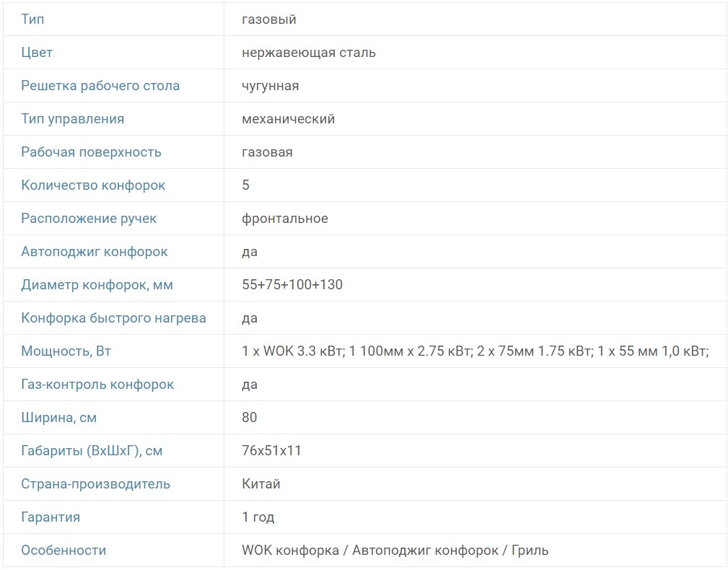Select the 'чугунная' grate value

[271, 86]
